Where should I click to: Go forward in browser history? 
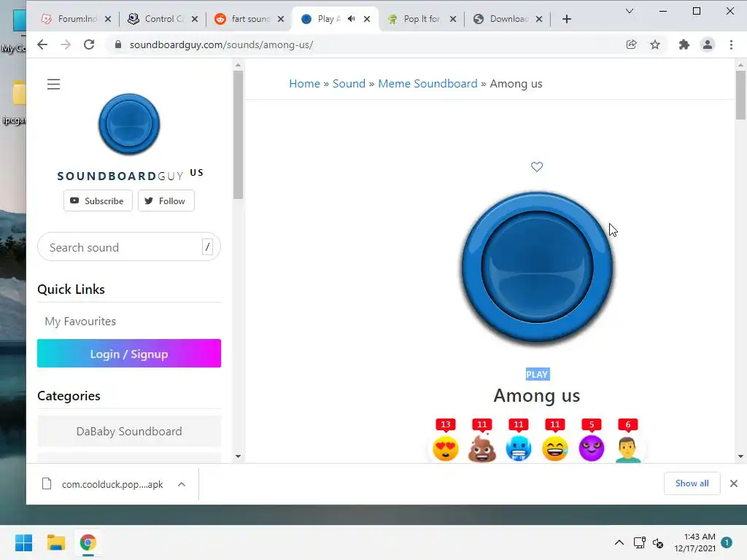(66, 44)
